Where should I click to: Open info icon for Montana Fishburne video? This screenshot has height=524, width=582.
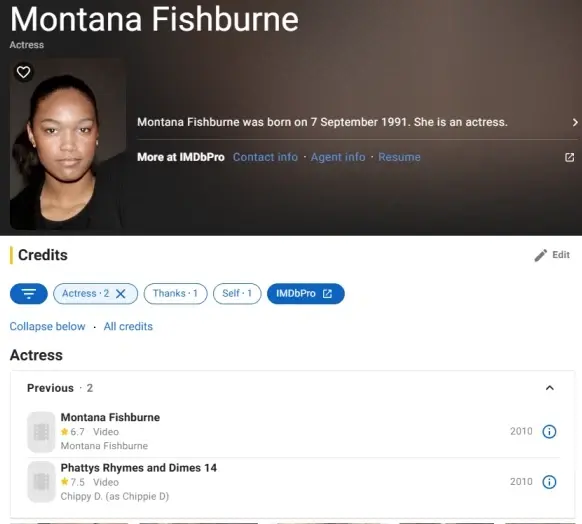pos(549,432)
